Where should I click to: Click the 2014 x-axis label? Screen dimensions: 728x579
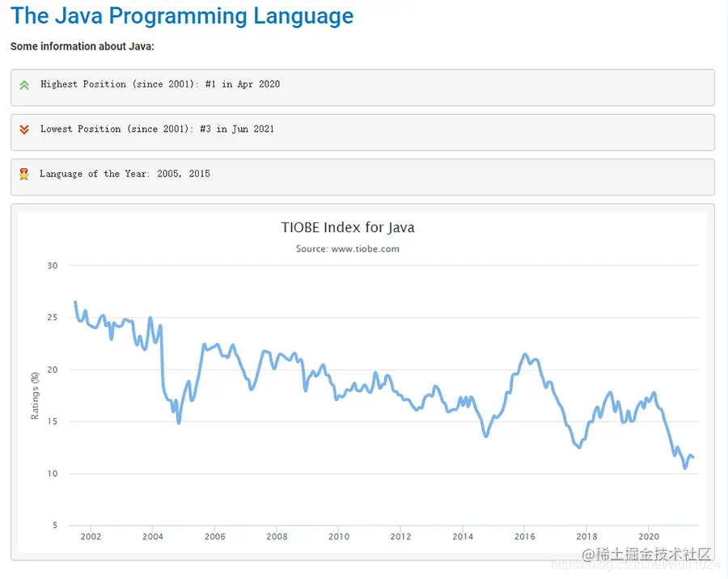463,537
